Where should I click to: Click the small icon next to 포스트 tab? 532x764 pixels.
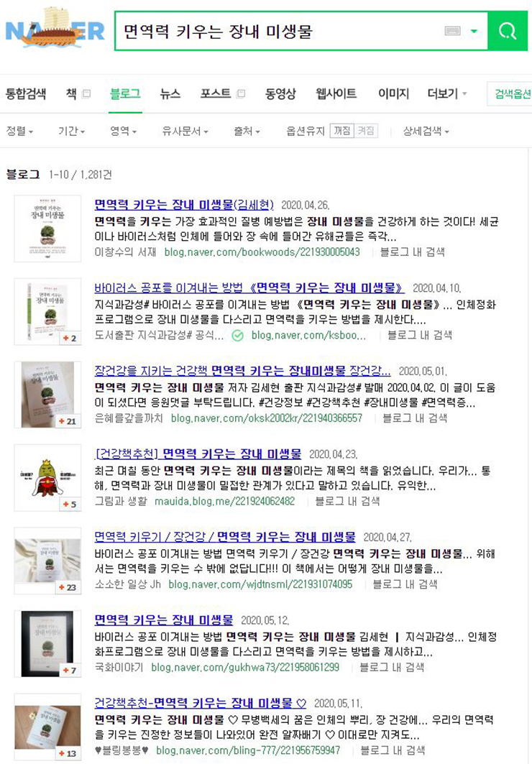[241, 93]
